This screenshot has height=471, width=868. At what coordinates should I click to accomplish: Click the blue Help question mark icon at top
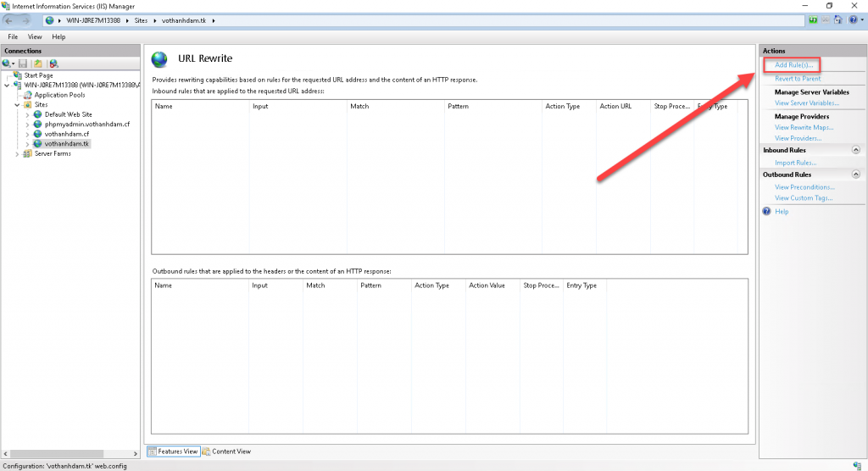852,19
